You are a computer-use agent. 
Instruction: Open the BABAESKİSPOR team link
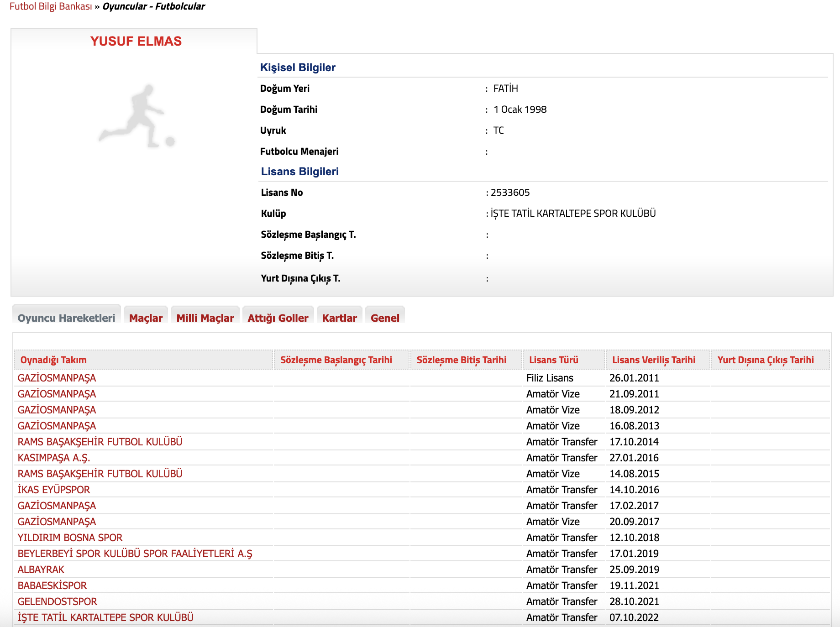(52, 585)
